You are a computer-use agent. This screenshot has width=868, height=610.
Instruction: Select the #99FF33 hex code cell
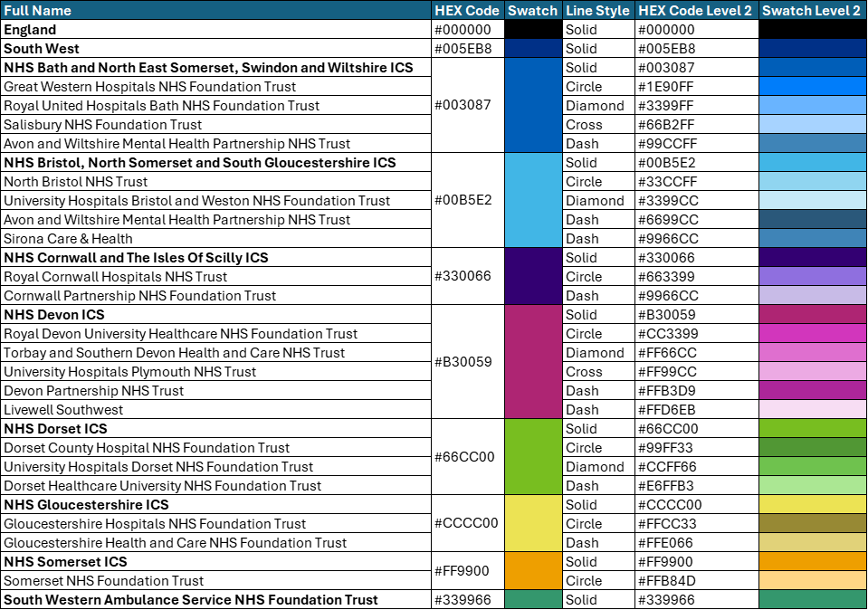[696, 448]
